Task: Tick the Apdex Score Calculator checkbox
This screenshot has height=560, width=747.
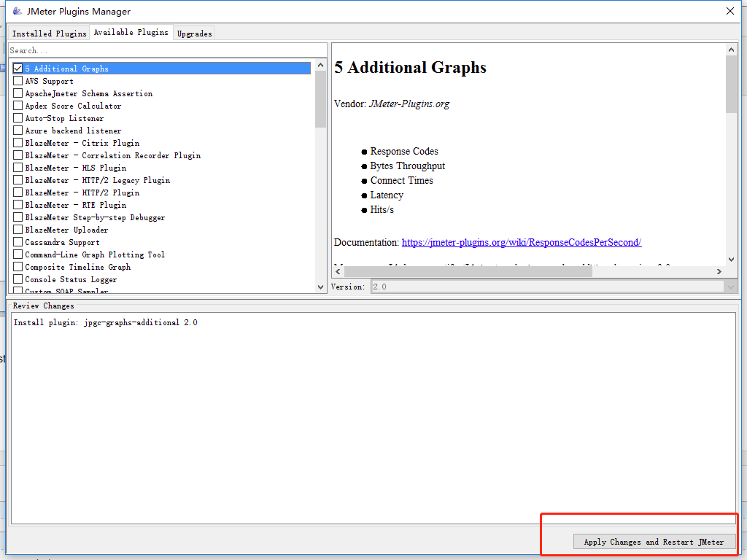Action: coord(18,105)
